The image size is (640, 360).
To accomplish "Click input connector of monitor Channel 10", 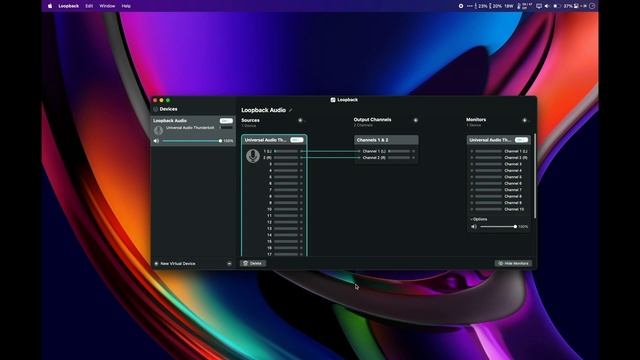I will click(472, 209).
